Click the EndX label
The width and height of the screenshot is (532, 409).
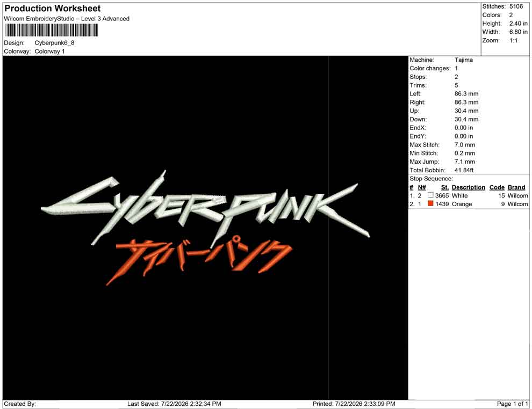pyautogui.click(x=418, y=127)
